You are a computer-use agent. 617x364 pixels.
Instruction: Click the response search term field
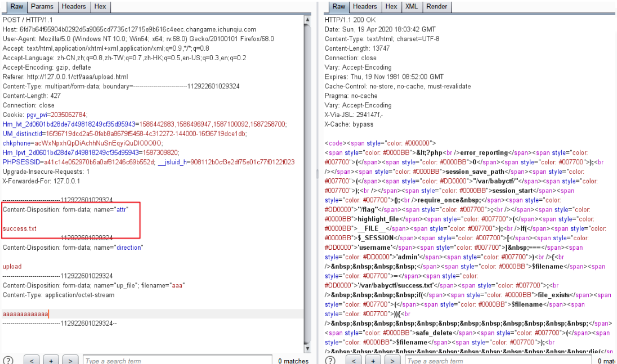click(x=498, y=360)
